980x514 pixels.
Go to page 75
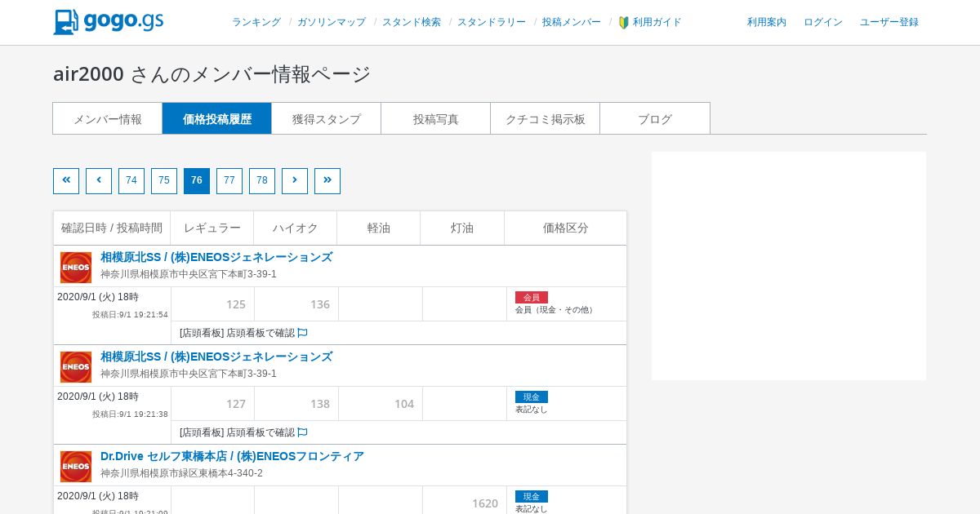(x=164, y=181)
